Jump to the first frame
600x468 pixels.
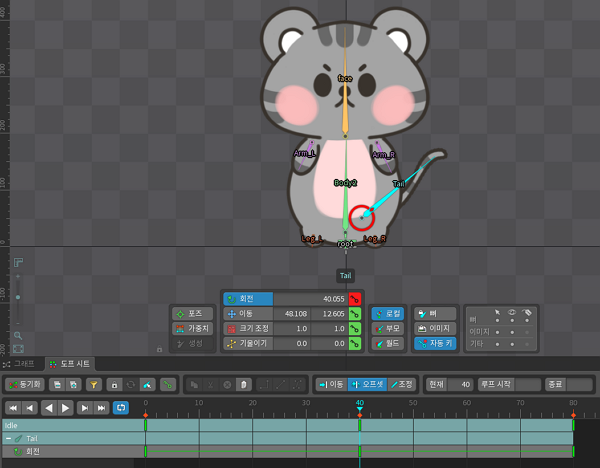pos(13,408)
